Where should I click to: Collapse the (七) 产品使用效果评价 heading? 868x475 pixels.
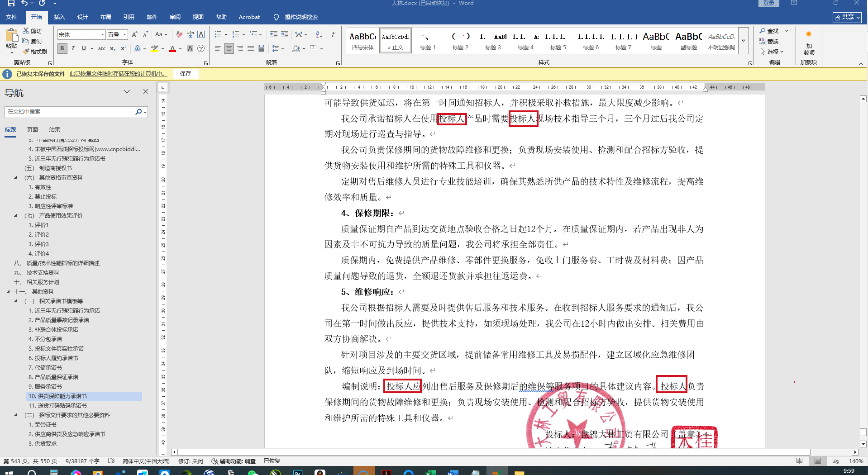(x=16, y=216)
